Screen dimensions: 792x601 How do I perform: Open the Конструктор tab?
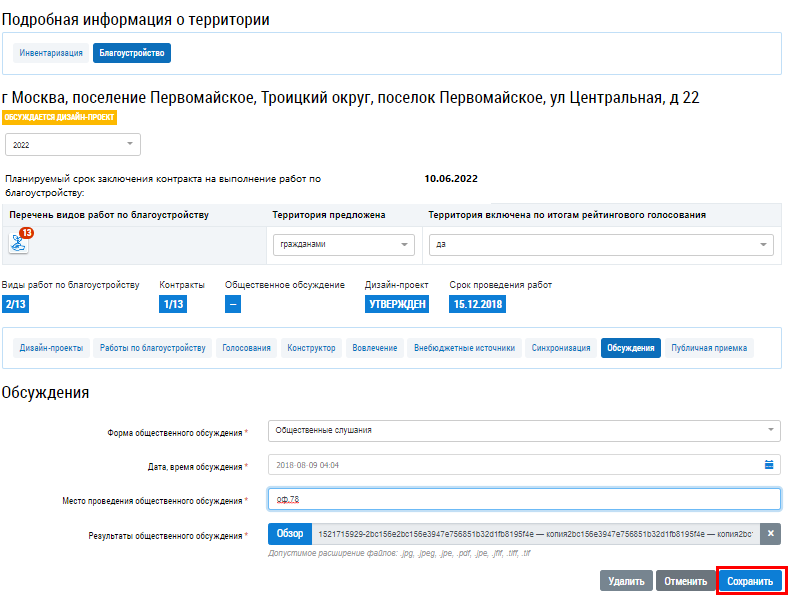click(311, 348)
